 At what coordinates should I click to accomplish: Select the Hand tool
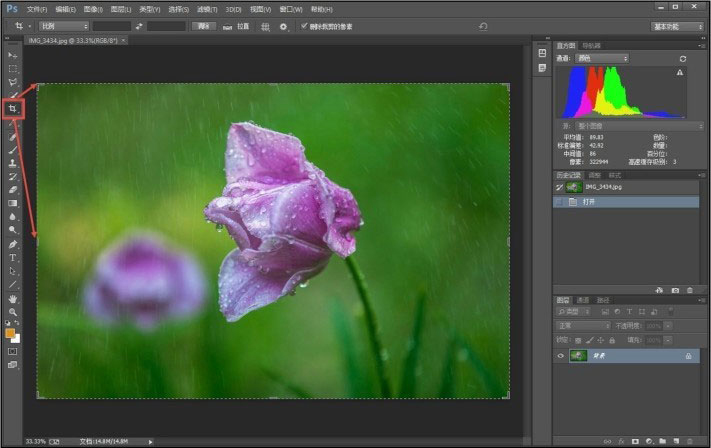point(13,298)
